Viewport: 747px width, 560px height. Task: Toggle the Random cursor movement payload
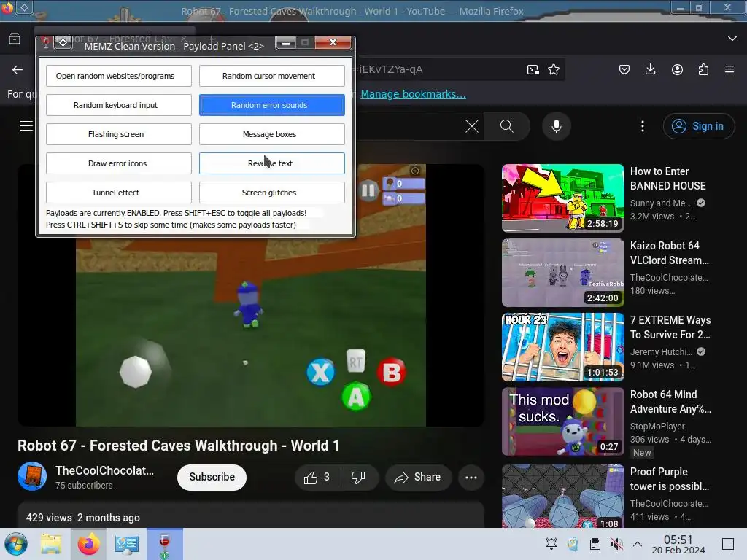pyautogui.click(x=271, y=76)
